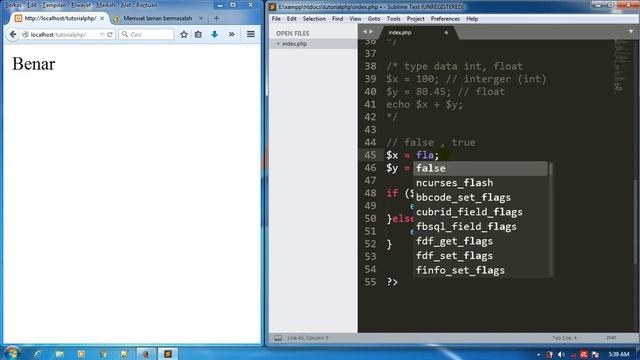The height and width of the screenshot is (360, 640).
Task: Open Sublime Text Find menu
Action: [x=337, y=19]
